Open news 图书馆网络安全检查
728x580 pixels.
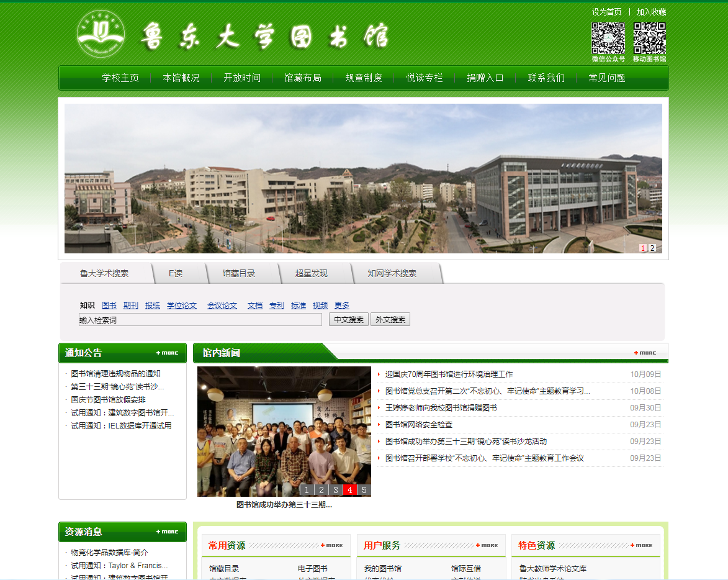tap(419, 424)
